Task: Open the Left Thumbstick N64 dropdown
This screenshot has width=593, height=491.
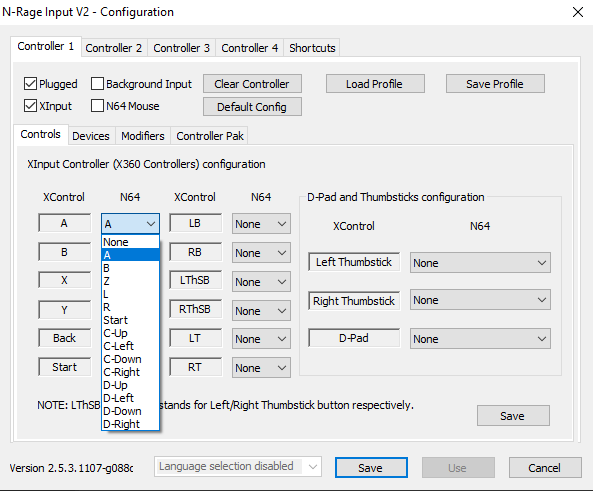Action: click(x=480, y=263)
